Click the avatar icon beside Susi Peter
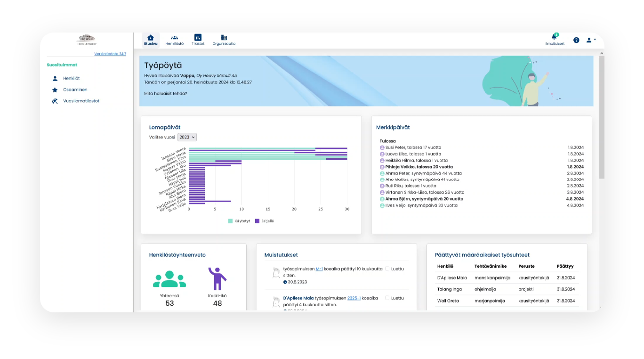Screen dimensions: 644x359 pyautogui.click(x=382, y=147)
